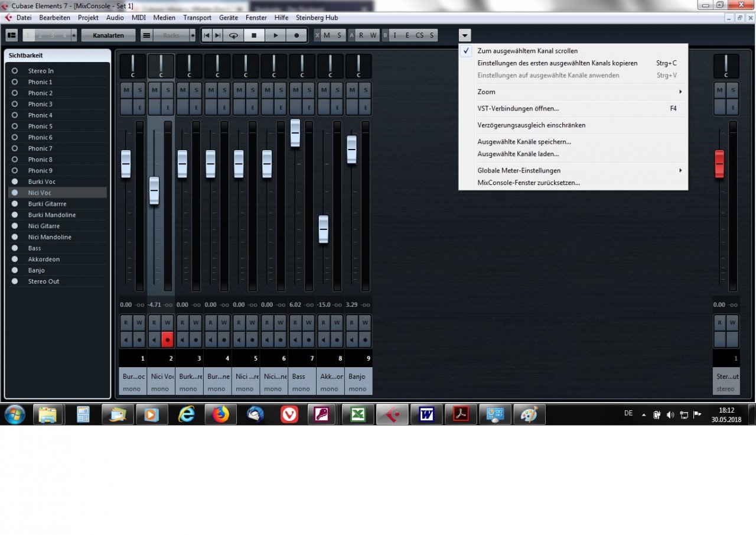
Task: Toggle the left zone channel selector icon
Action: pos(11,35)
